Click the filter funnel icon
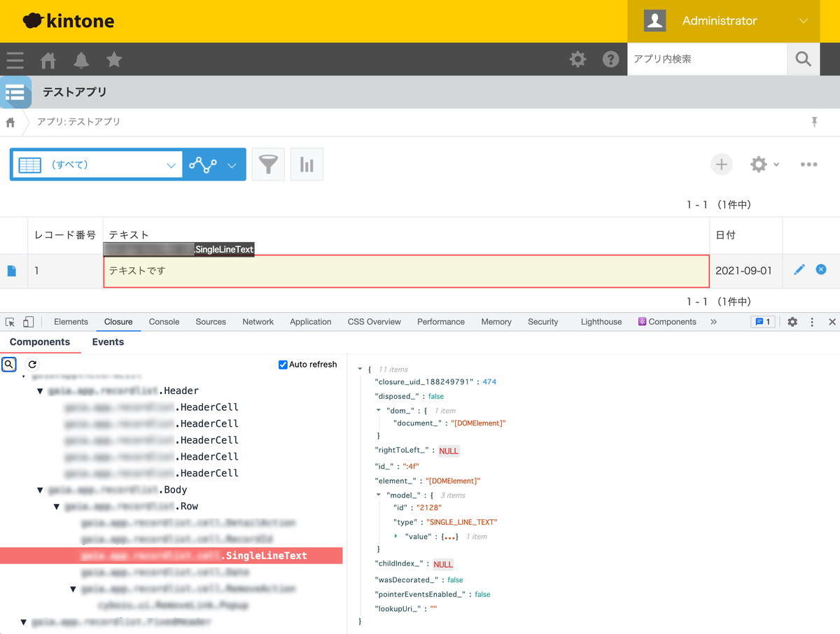The image size is (840, 634). [x=268, y=164]
